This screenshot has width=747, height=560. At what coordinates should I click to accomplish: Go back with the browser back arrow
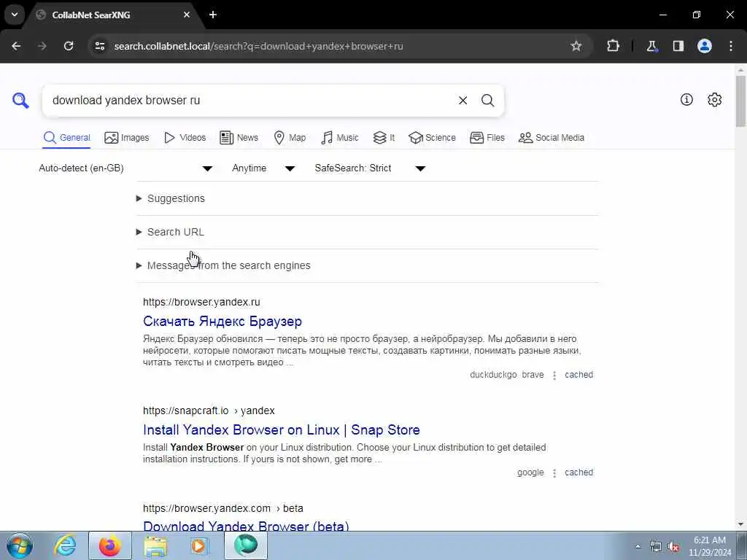pos(16,46)
